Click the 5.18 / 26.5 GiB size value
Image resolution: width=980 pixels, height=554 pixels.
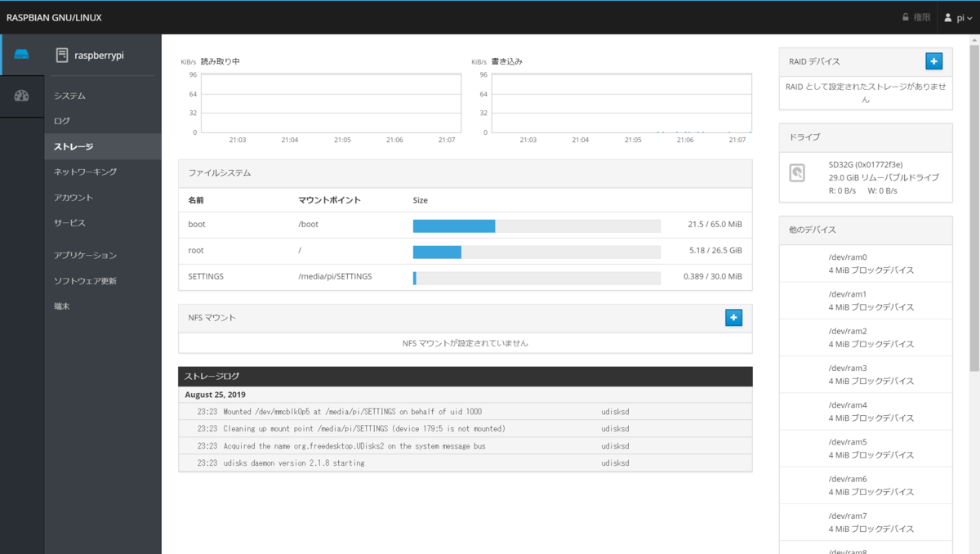[x=715, y=251]
